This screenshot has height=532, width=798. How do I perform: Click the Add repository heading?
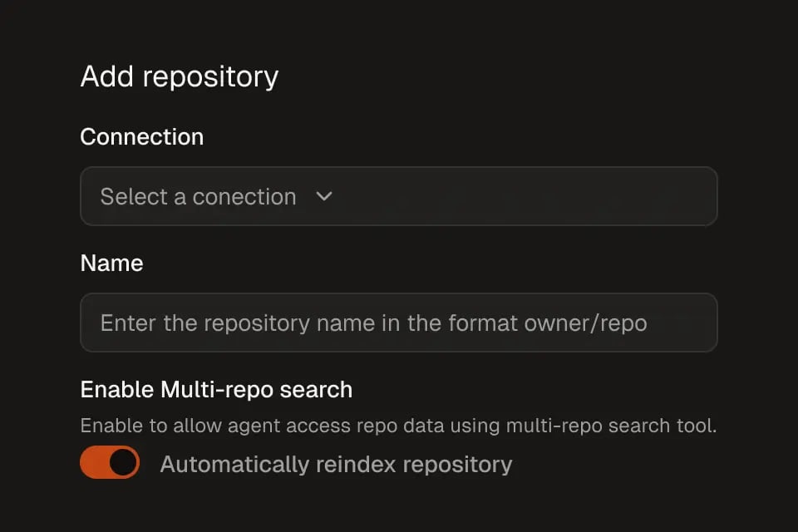[x=179, y=76]
